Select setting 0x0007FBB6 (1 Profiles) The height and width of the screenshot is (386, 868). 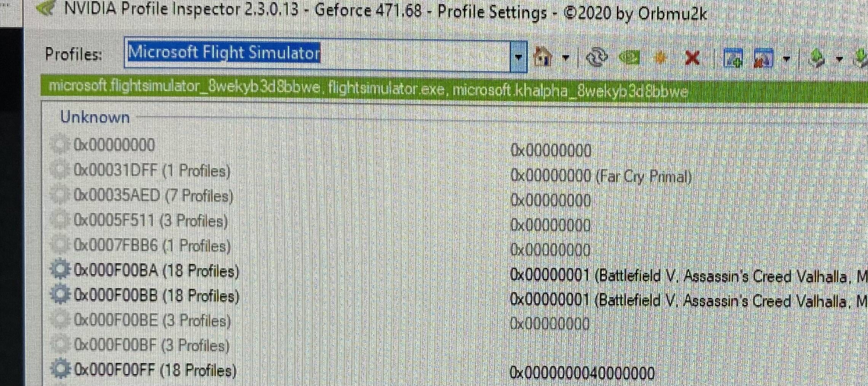[152, 246]
